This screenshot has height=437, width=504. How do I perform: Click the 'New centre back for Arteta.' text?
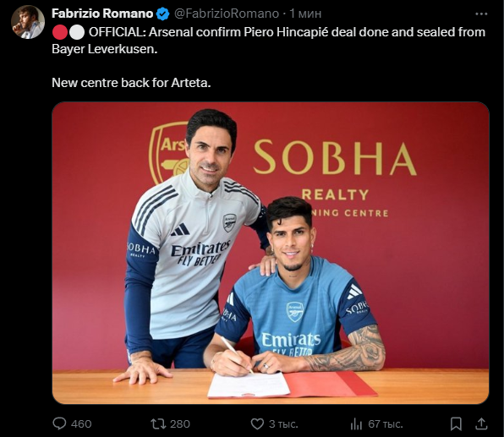pyautogui.click(x=131, y=83)
